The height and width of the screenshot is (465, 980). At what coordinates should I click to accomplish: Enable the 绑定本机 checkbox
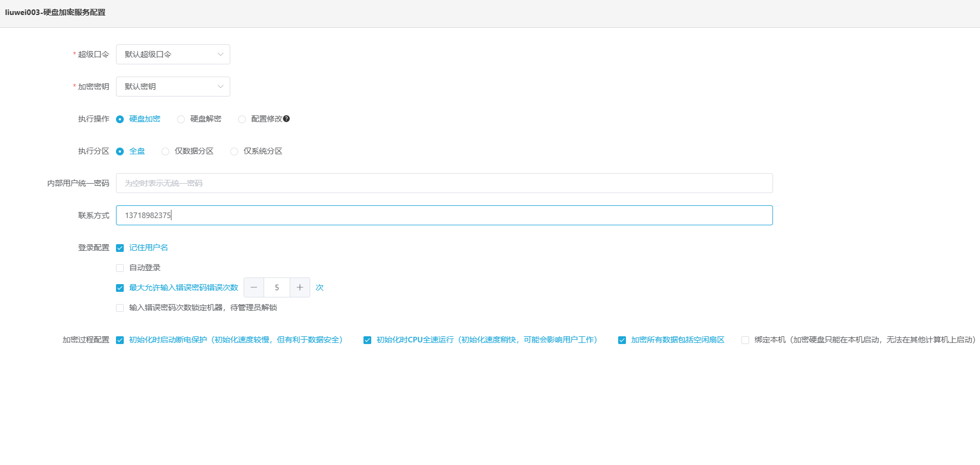coord(745,340)
